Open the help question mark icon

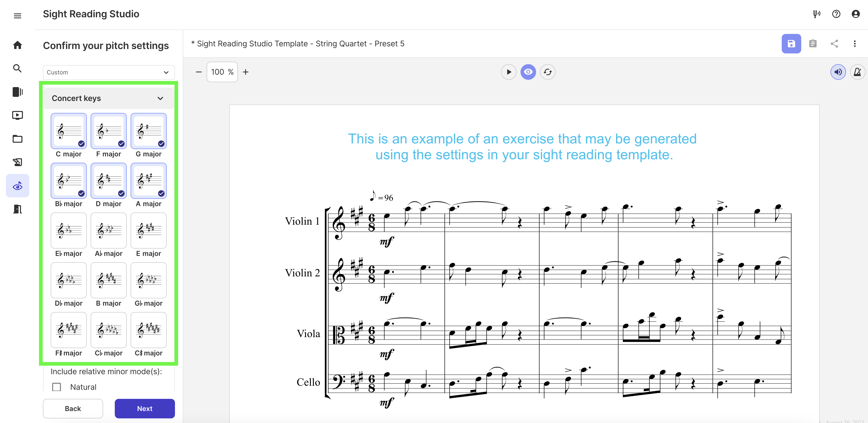tap(836, 14)
